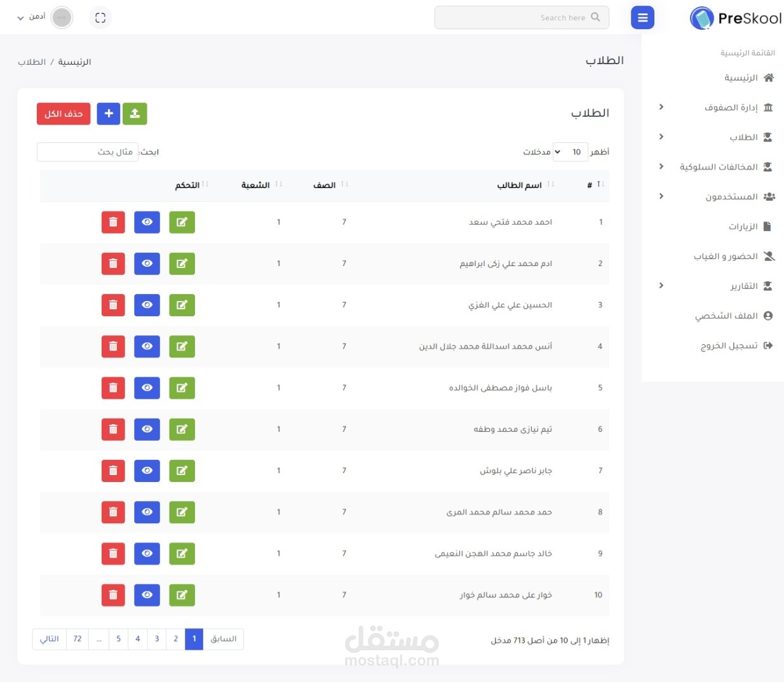Edit student in row number 4
This screenshot has width=784, height=682.
click(182, 347)
